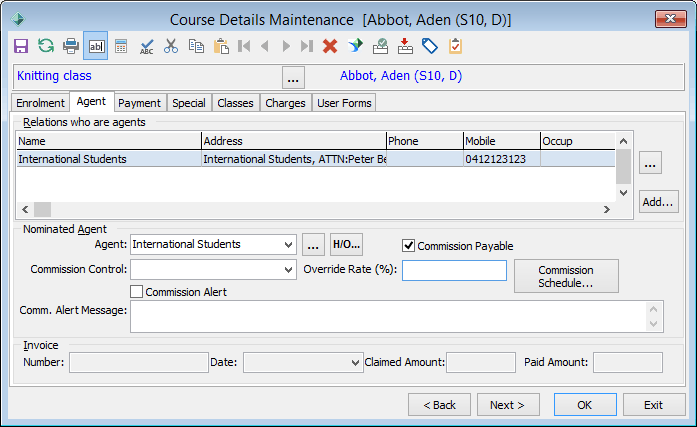Close the Course Details Maintenance window

[x=670, y=19]
